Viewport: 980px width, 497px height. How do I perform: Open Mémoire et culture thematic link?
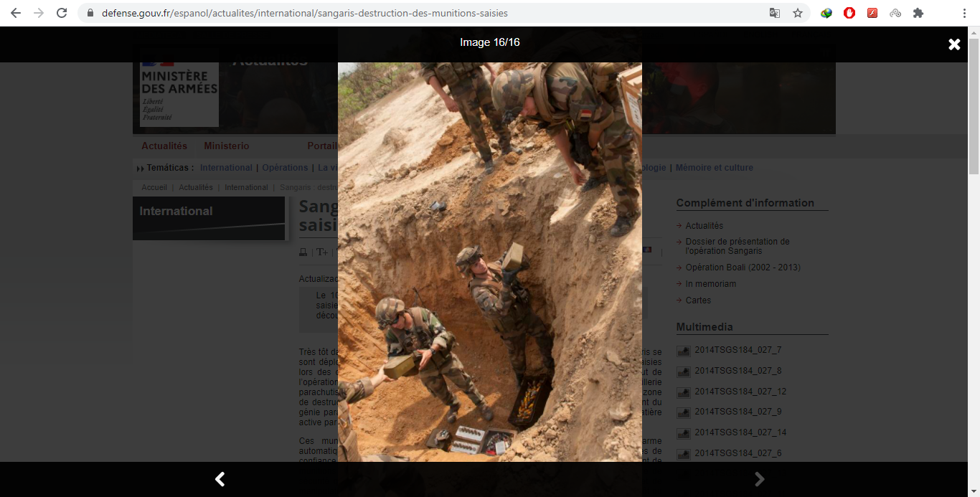pyautogui.click(x=715, y=168)
